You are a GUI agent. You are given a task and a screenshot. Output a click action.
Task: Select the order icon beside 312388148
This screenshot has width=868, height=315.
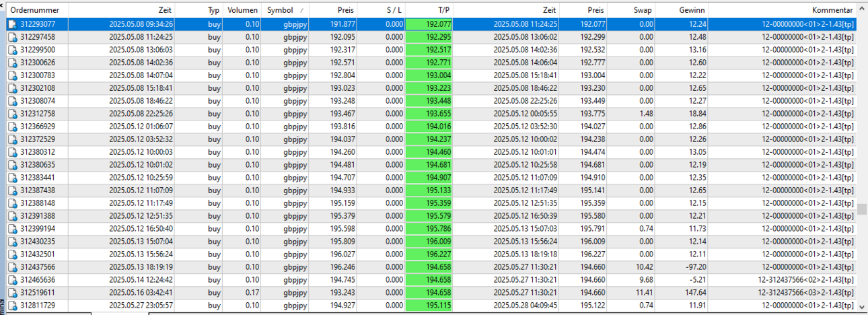[12, 203]
